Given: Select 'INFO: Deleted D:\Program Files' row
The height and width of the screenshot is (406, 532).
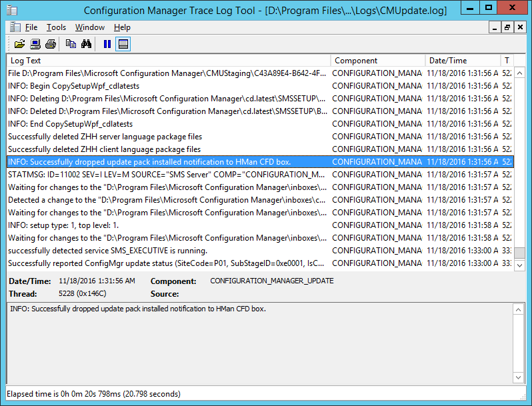Looking at the screenshot, I should tap(260, 111).
